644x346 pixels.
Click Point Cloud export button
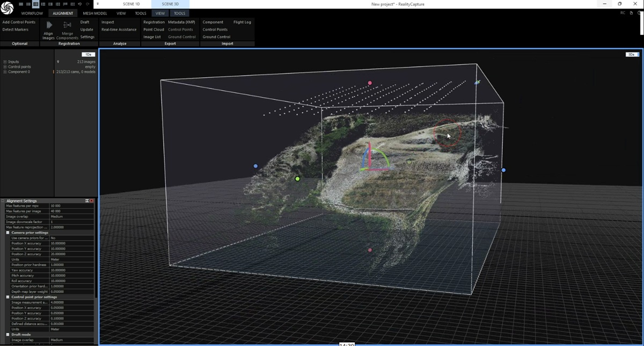click(x=153, y=30)
